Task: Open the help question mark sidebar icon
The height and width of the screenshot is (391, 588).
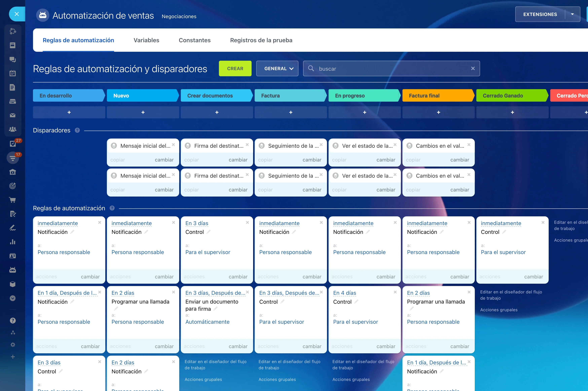Action: pyautogui.click(x=12, y=321)
